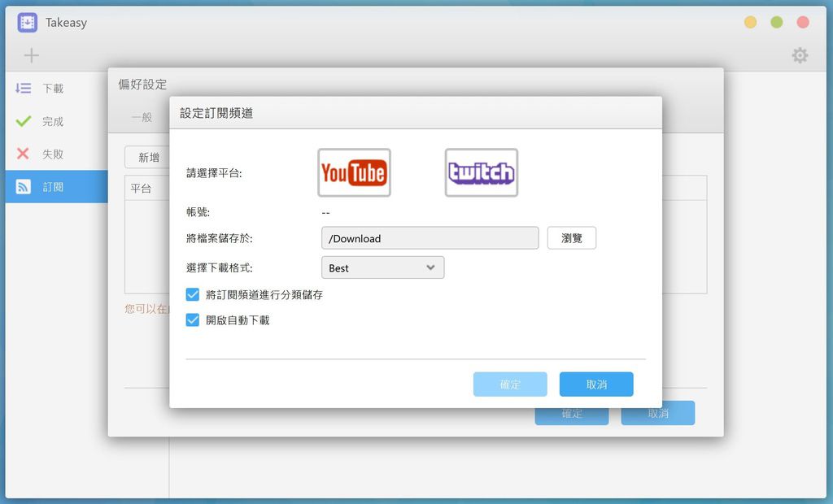The width and height of the screenshot is (833, 504).
Task: Click the 瀏覽 browse button
Action: [x=572, y=238]
